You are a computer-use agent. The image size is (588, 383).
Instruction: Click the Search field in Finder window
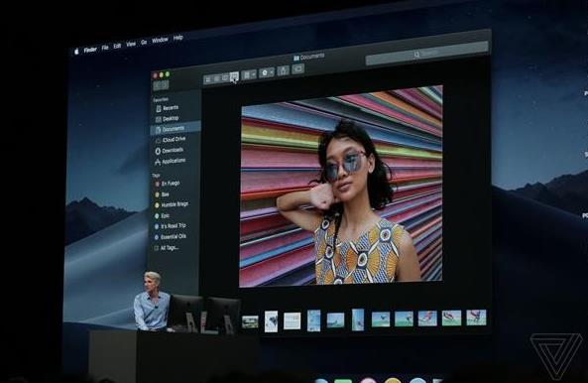tap(426, 54)
